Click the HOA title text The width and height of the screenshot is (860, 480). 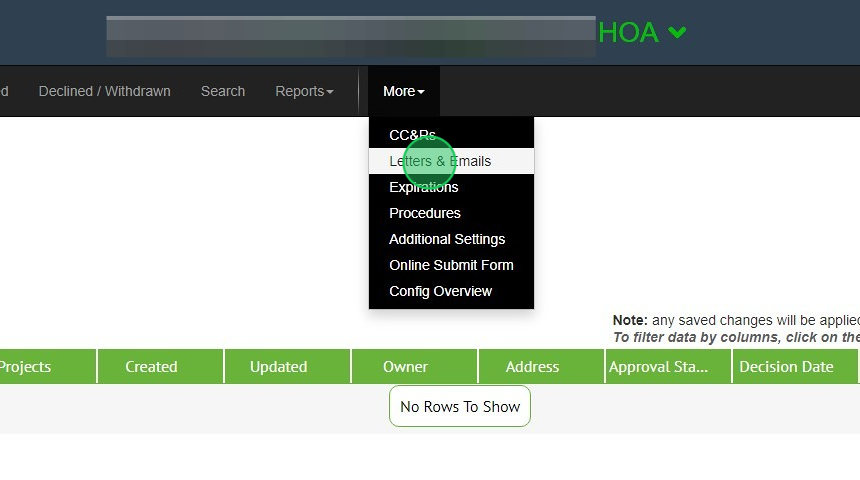pos(628,33)
